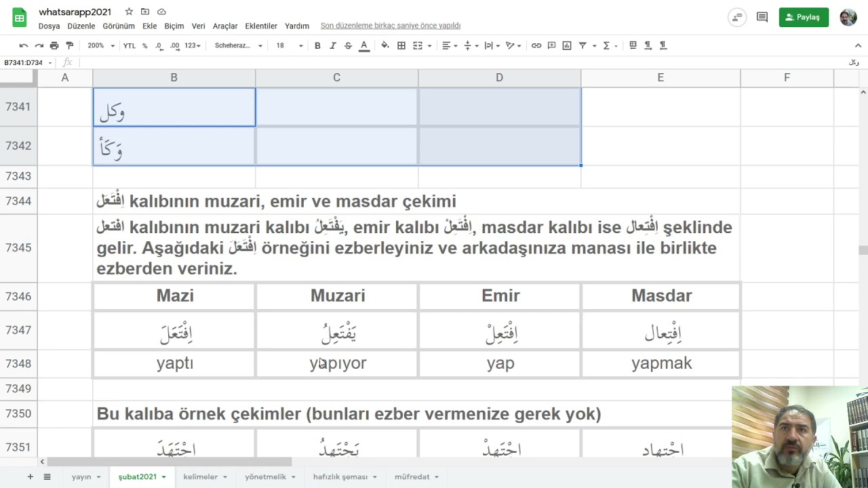Undo the last action

24,45
